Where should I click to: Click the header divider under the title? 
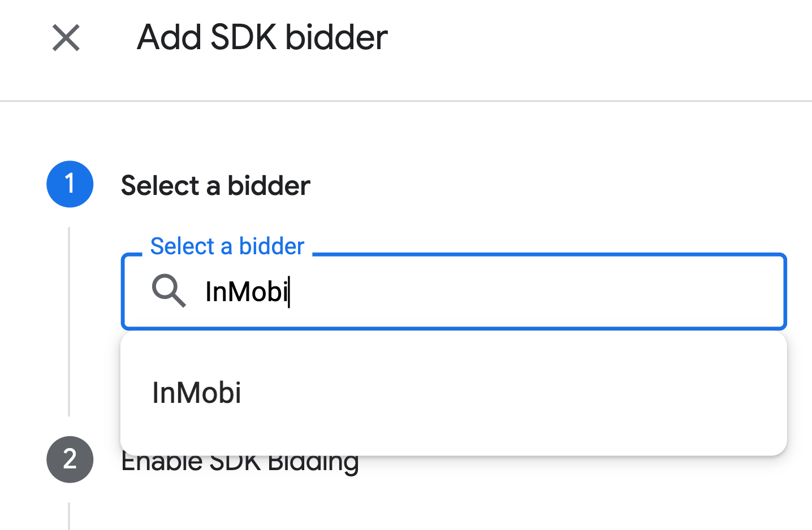tap(406, 101)
